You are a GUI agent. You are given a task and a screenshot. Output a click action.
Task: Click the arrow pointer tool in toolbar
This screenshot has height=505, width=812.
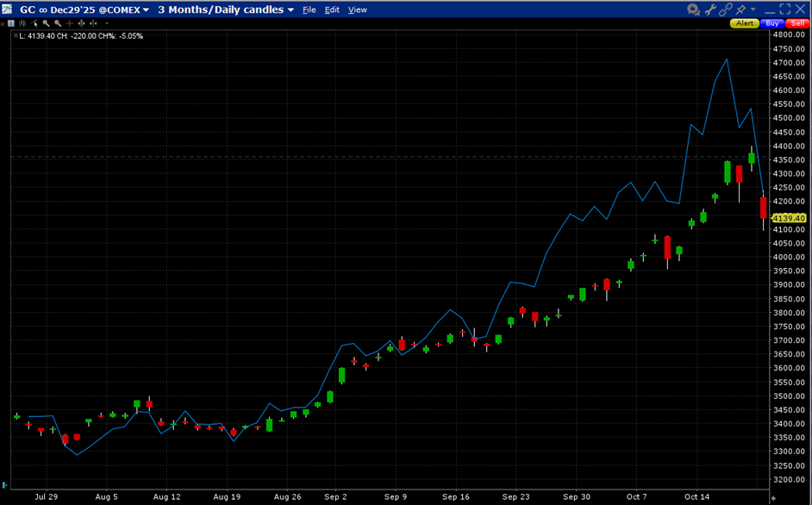point(33,23)
